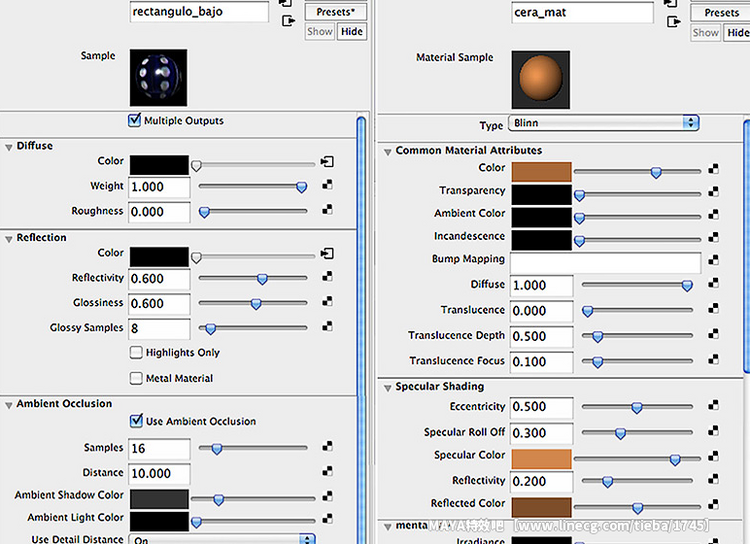
Task: Click the map button beside Translucence Focus
Action: [x=713, y=359]
